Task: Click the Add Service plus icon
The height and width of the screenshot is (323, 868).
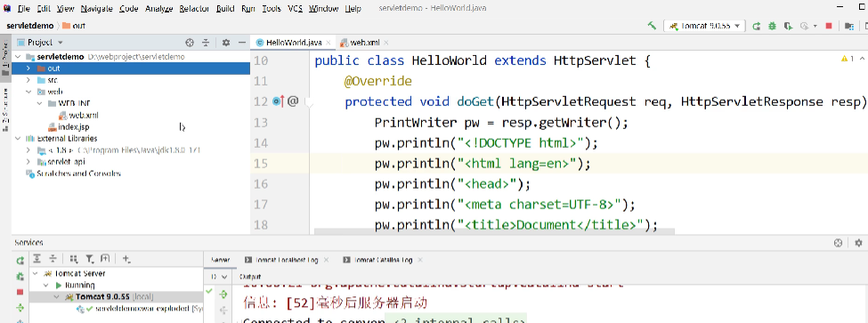Action: (x=126, y=258)
